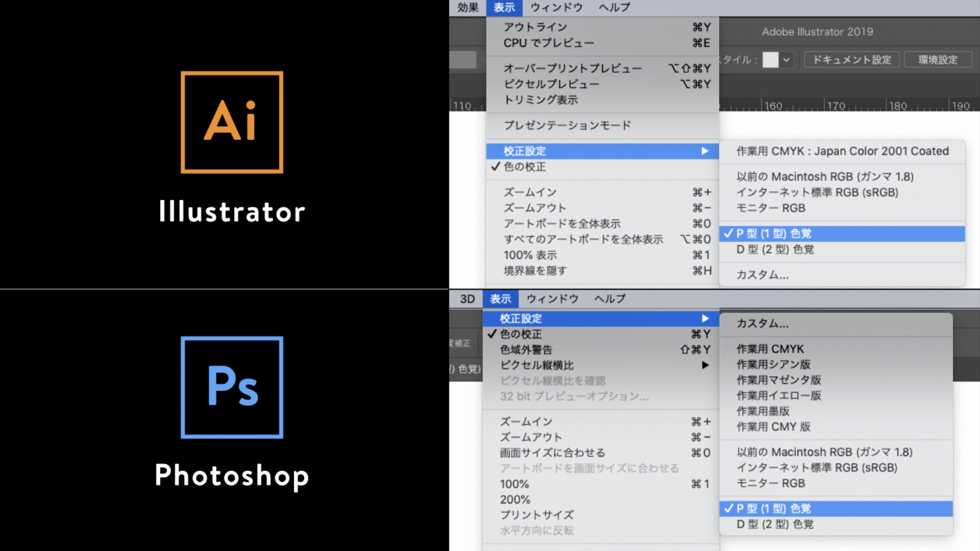The image size is (980, 551).
Task: Select ピクセルプレビュー in Illustrator menu
Action: [x=602, y=84]
